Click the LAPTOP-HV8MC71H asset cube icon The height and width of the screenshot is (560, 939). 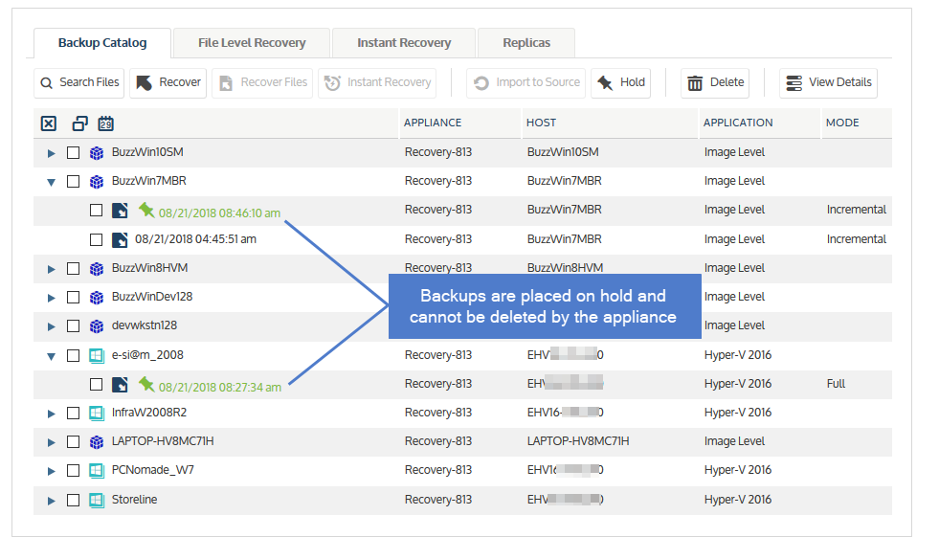(97, 442)
